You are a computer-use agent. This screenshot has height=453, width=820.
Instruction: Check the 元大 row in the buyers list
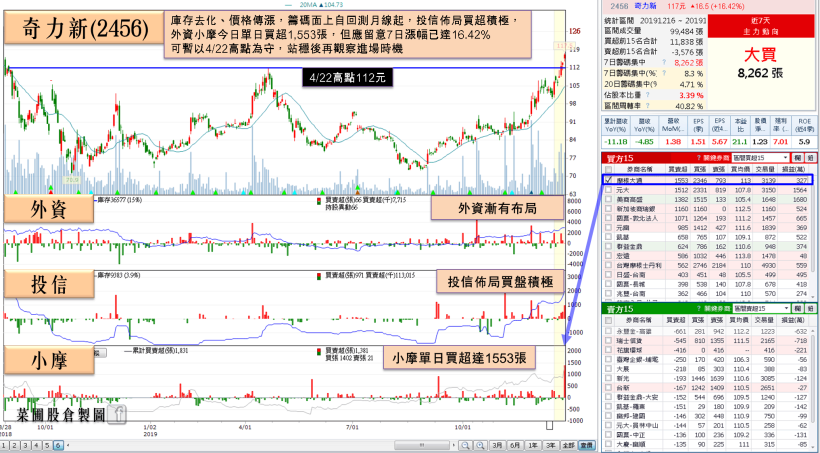click(x=608, y=190)
